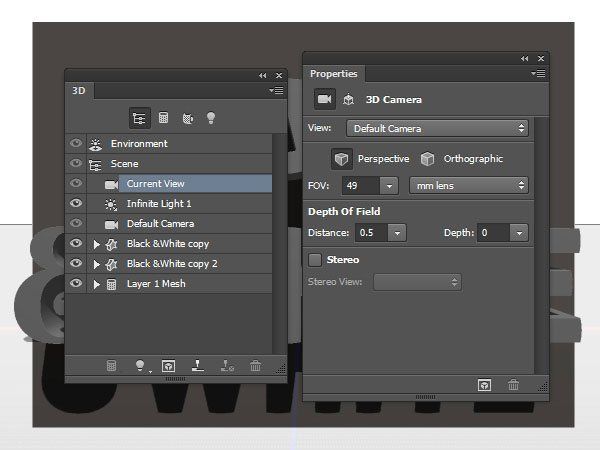Hide the Black &White copy mesh

tap(76, 243)
